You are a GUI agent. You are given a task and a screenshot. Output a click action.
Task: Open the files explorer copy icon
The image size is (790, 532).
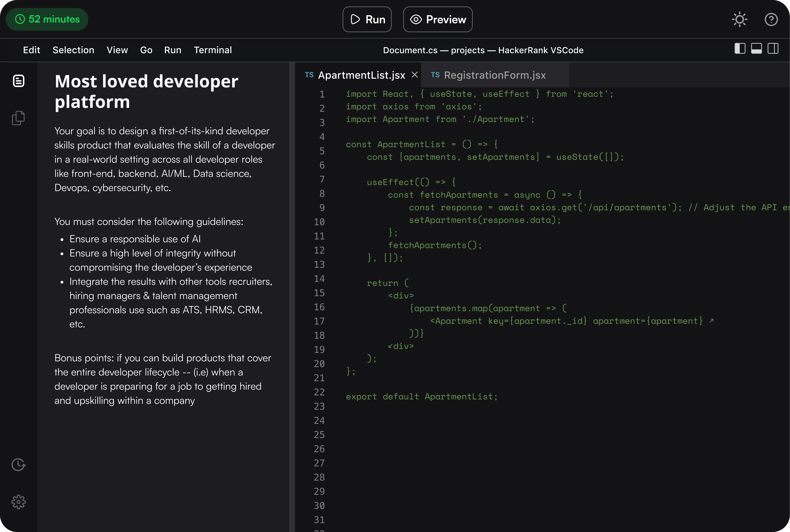click(19, 118)
